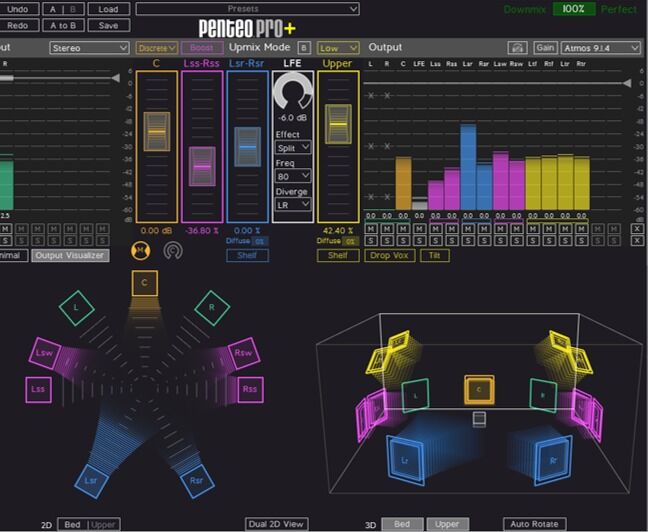Expand the Atmos 9.1.4 output format dropdown
Image resolution: width=648 pixels, height=532 pixels.
[601, 47]
